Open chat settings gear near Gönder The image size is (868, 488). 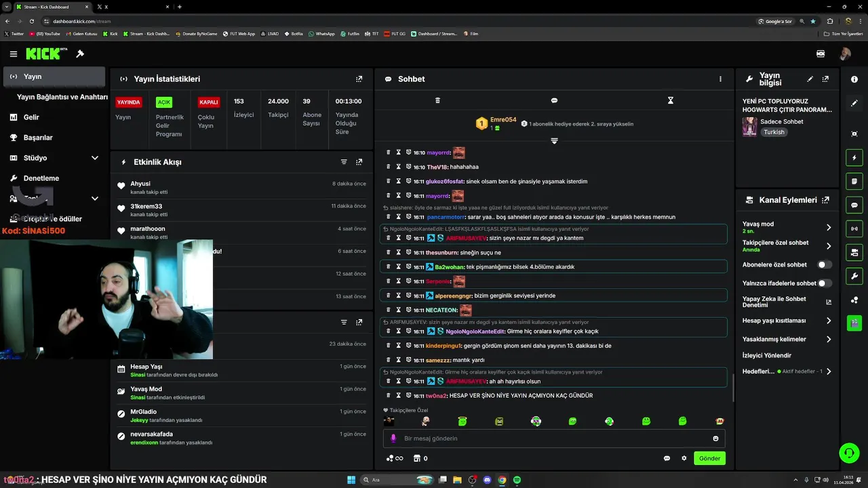click(x=684, y=458)
